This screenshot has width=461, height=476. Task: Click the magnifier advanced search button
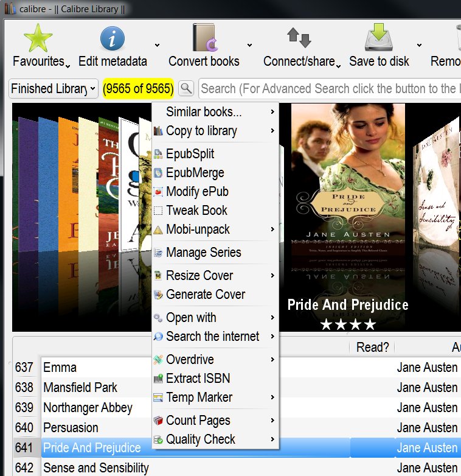point(186,89)
